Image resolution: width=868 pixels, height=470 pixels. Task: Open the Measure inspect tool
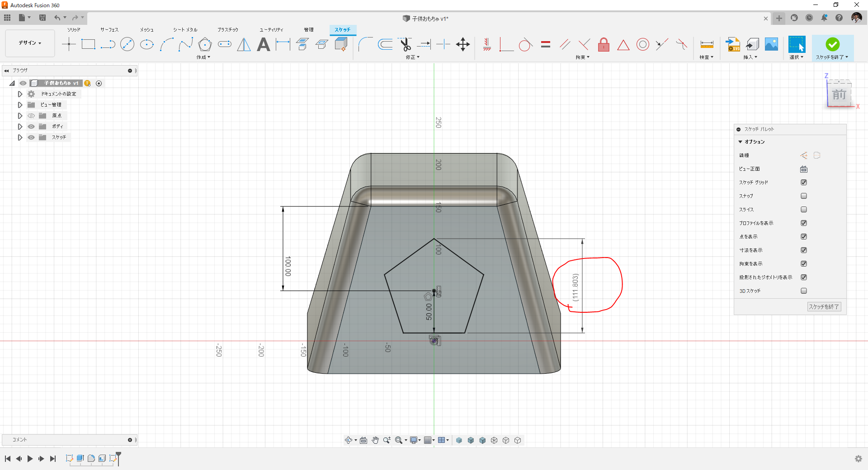[x=706, y=44]
